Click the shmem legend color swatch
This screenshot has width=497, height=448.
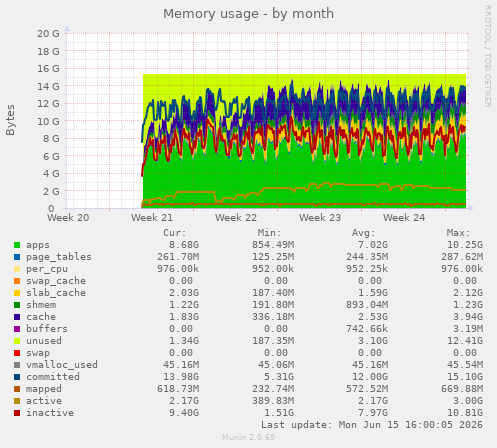(x=17, y=305)
